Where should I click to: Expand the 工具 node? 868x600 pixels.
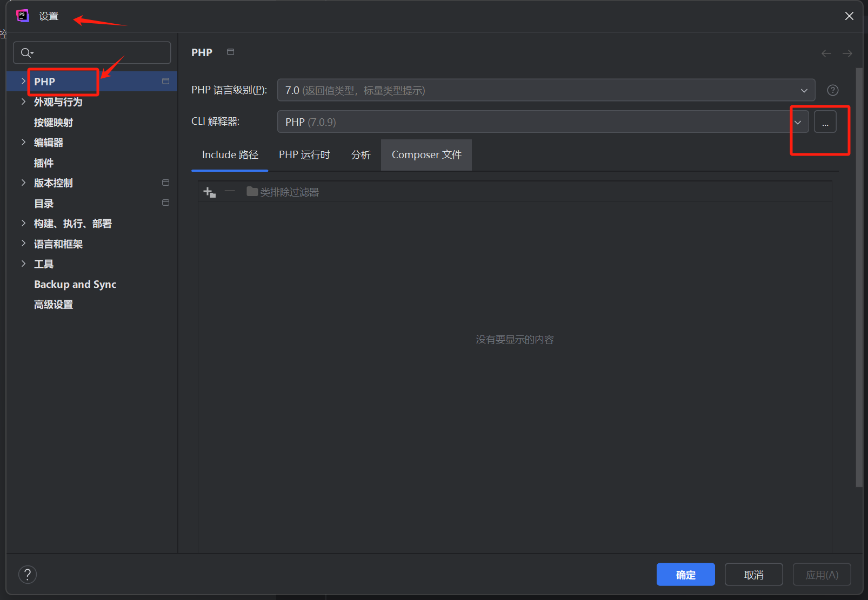pos(23,264)
